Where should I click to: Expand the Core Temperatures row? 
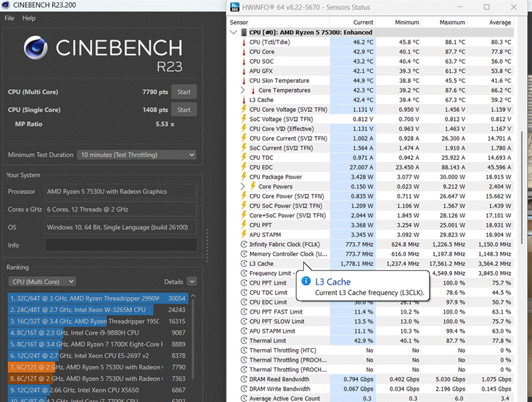pyautogui.click(x=242, y=91)
